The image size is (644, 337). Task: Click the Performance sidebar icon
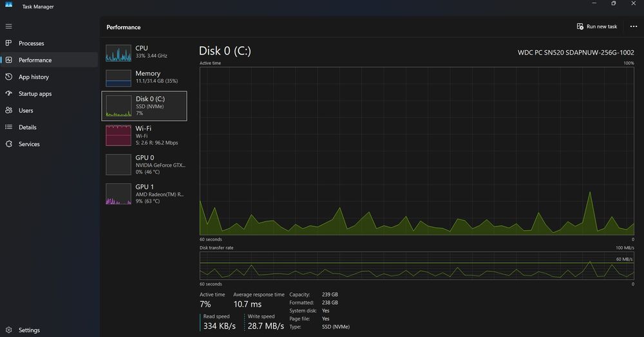[8, 60]
